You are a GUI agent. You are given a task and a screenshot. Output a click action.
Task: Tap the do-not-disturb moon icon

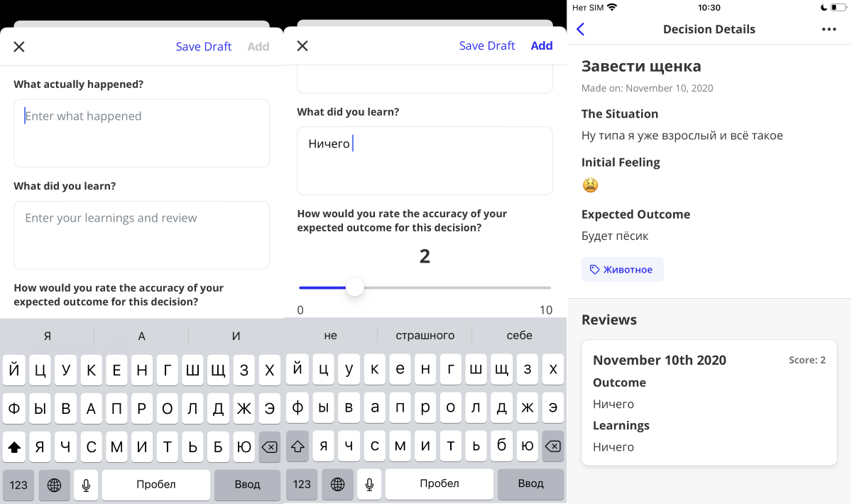[x=824, y=8]
